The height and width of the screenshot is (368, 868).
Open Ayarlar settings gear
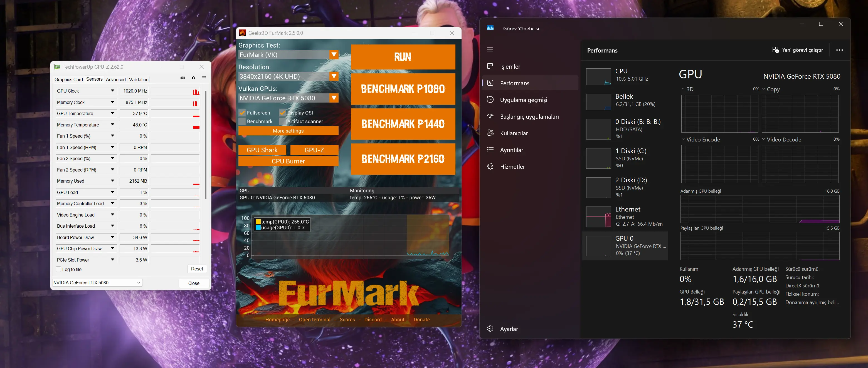pyautogui.click(x=490, y=329)
